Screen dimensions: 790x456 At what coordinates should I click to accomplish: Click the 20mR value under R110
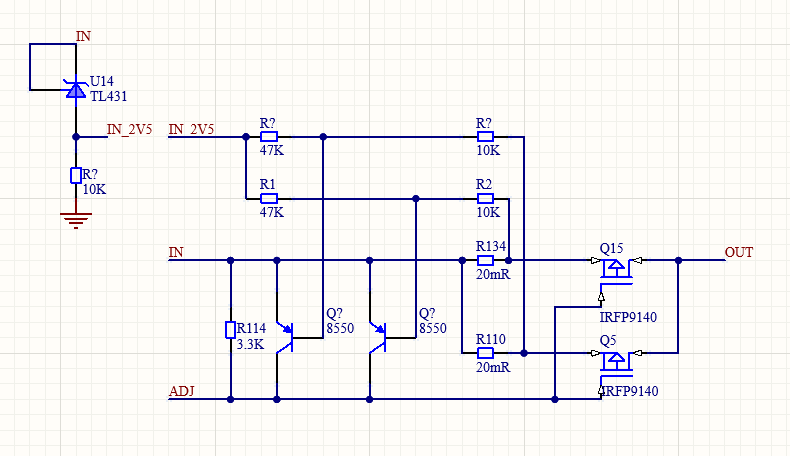(x=493, y=367)
